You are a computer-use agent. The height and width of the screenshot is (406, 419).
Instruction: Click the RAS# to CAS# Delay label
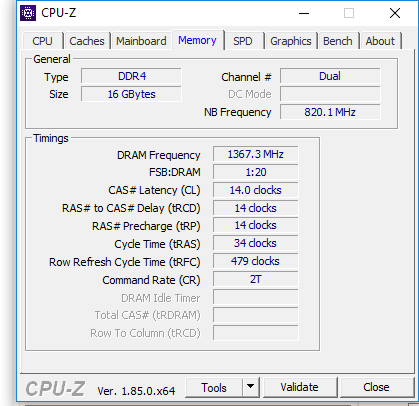tap(131, 208)
